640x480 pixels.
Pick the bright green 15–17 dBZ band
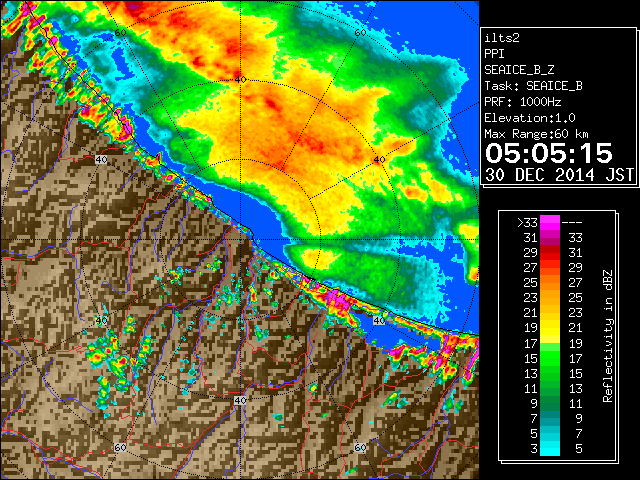pos(550,358)
